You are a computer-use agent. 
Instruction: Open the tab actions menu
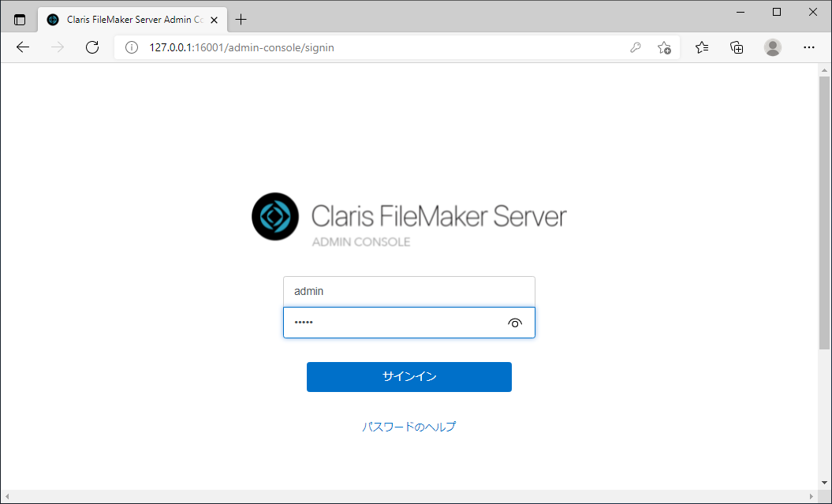(x=20, y=20)
